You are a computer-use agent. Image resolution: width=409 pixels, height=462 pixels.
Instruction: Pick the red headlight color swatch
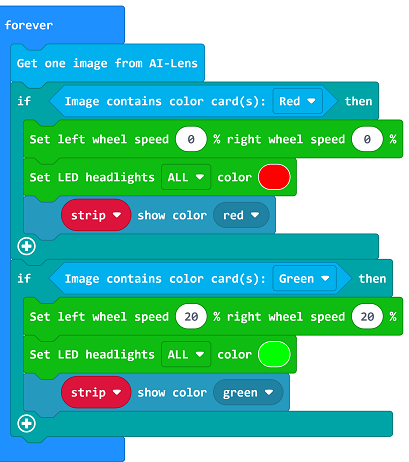274,177
